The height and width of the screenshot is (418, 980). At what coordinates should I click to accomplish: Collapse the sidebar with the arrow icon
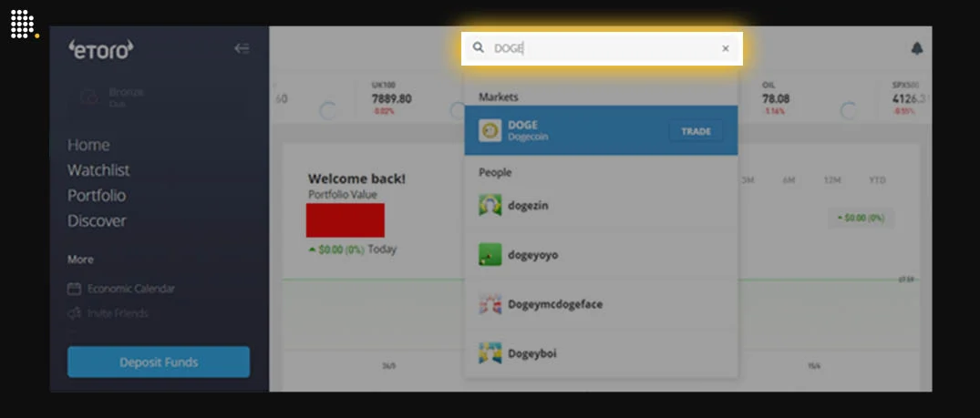tap(242, 48)
